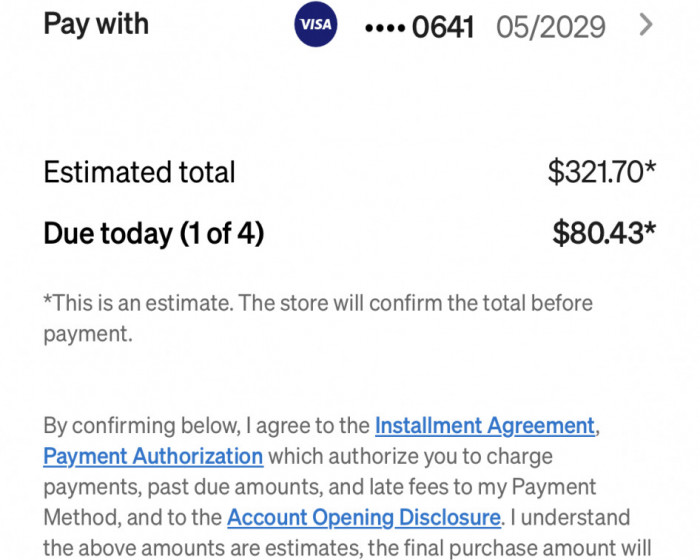Click the Due today (1 of 4) label
Image resolution: width=700 pixels, height=560 pixels.
(x=154, y=233)
